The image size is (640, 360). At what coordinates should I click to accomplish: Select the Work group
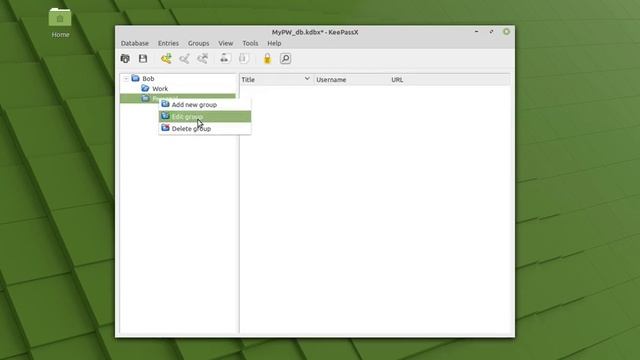(160, 89)
